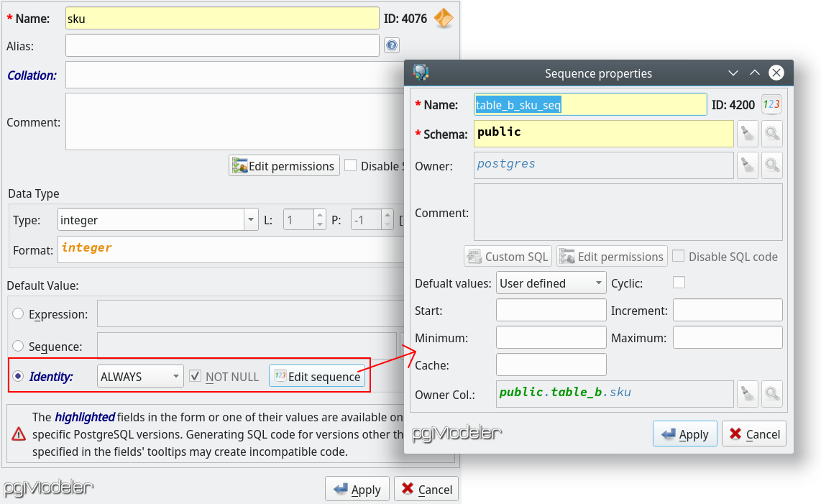
Task: Click the sequence 123 icon beside ID 4200
Action: coord(771,104)
